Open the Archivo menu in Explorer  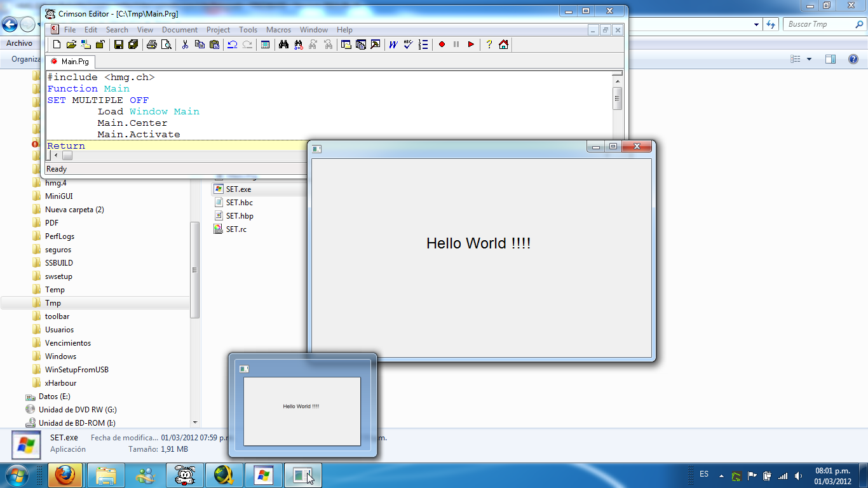click(19, 43)
